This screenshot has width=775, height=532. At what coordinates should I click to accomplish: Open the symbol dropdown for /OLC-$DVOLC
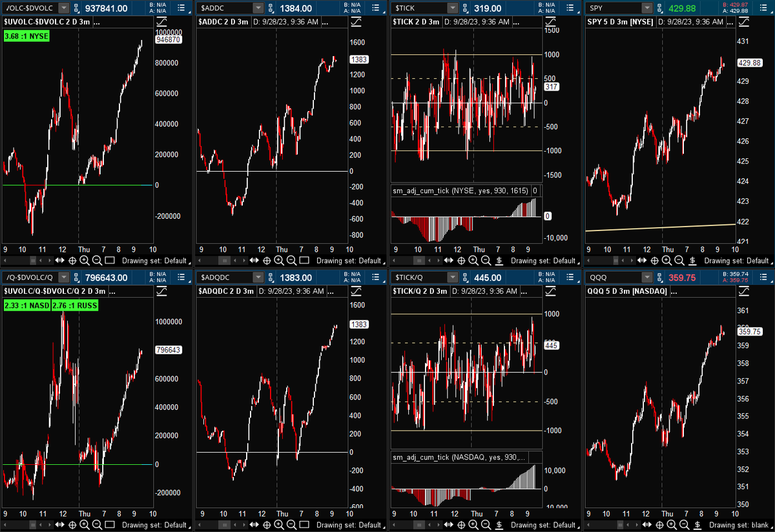[x=64, y=8]
